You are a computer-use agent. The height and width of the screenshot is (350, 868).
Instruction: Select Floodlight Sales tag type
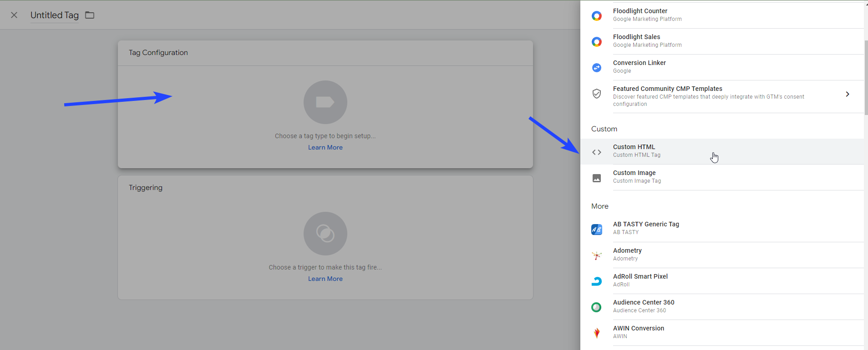coord(722,41)
